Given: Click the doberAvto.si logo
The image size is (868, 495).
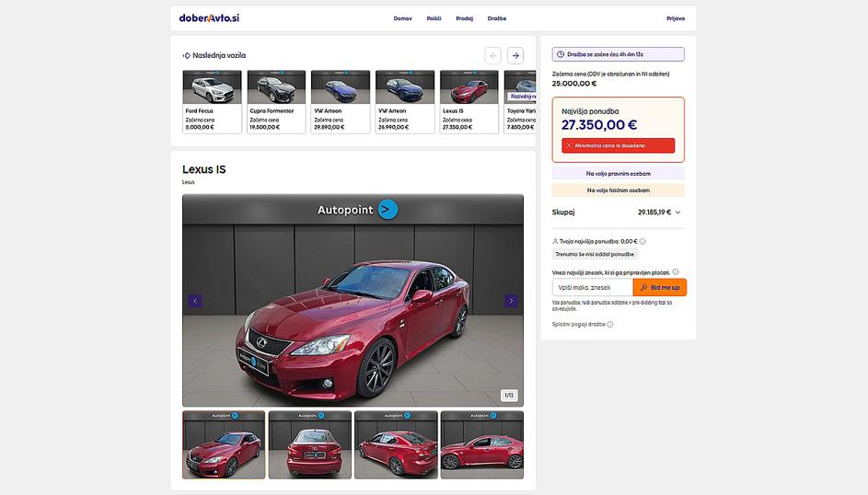Looking at the screenshot, I should tap(209, 18).
